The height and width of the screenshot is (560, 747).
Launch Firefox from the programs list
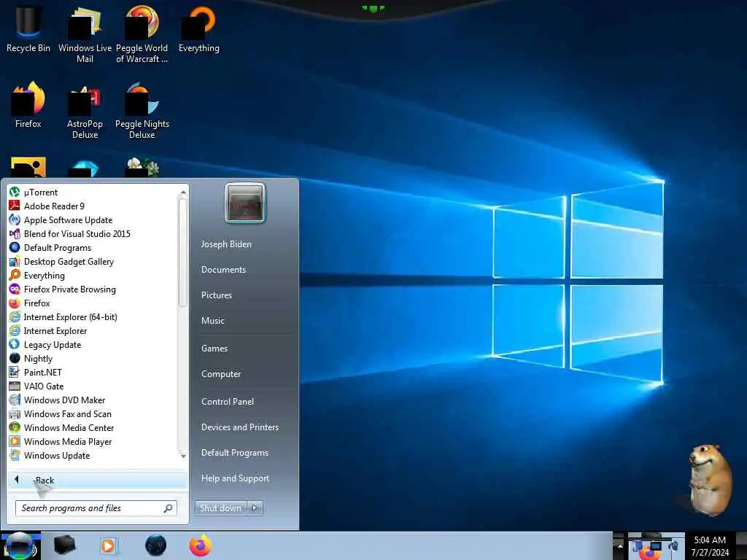[37, 303]
